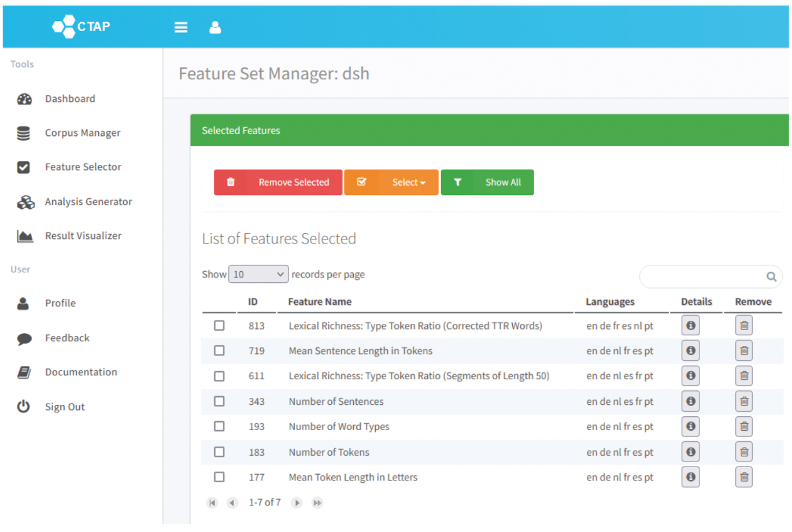Open the user account icon in header

click(215, 27)
